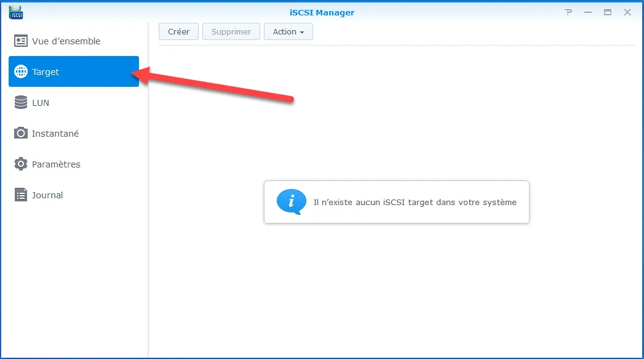
Task: Switch to the Paramètres page
Action: coord(56,164)
